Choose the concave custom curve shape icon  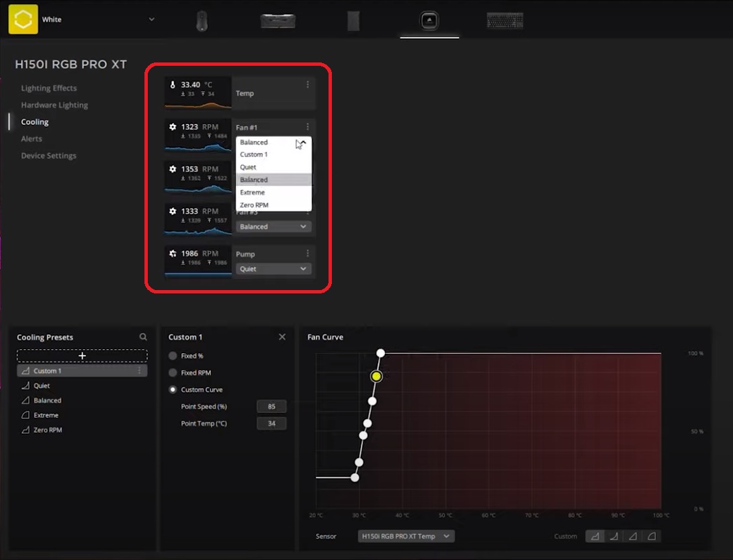[x=613, y=536]
